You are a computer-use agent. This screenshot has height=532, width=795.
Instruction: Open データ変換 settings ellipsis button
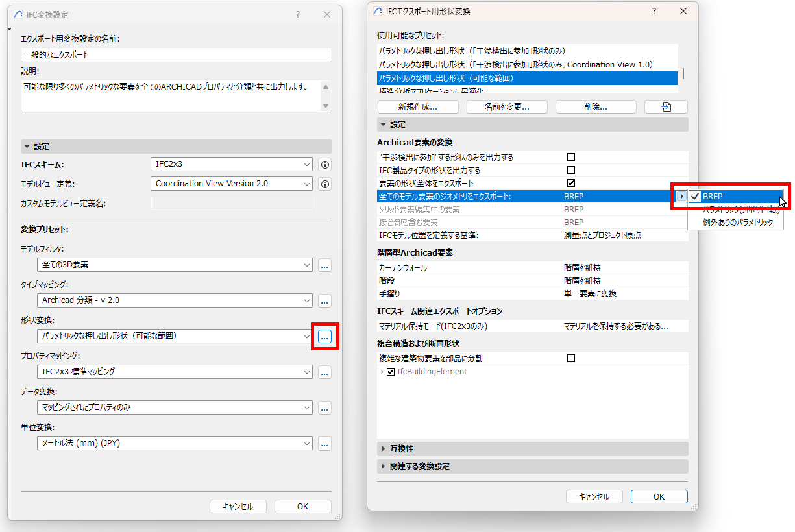pos(325,407)
